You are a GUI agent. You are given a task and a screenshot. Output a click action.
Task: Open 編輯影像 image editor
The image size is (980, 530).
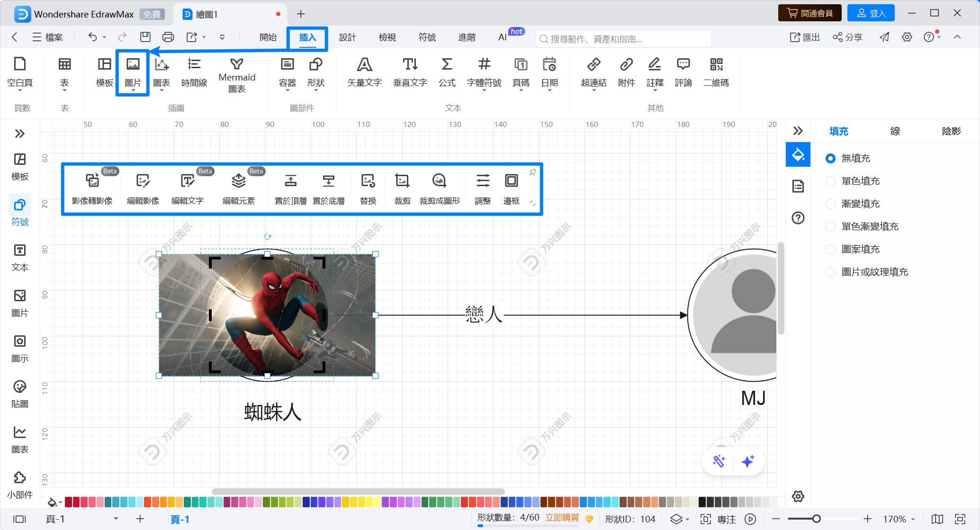143,189
